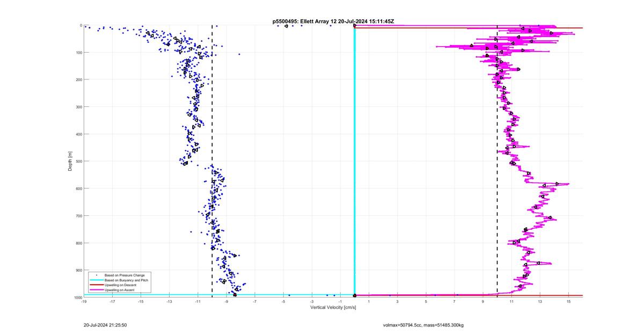Click x-axis tick label '-7'
Viewport: 644px width, 334px height.
click(255, 301)
